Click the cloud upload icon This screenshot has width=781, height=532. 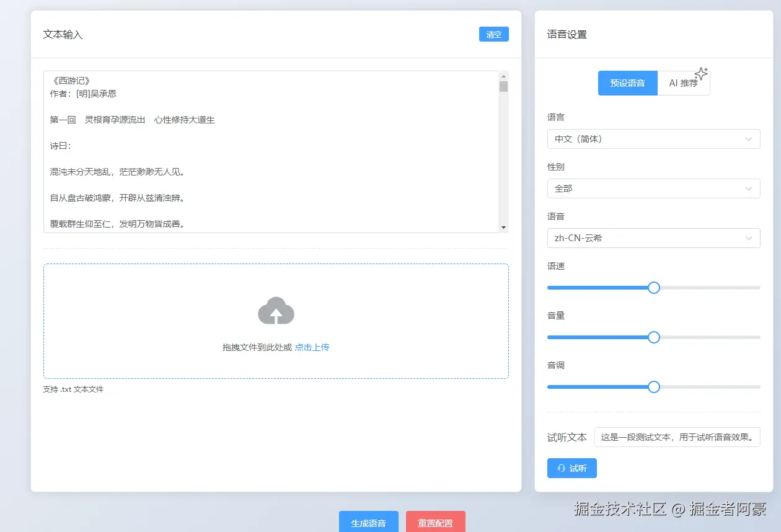tap(276, 311)
